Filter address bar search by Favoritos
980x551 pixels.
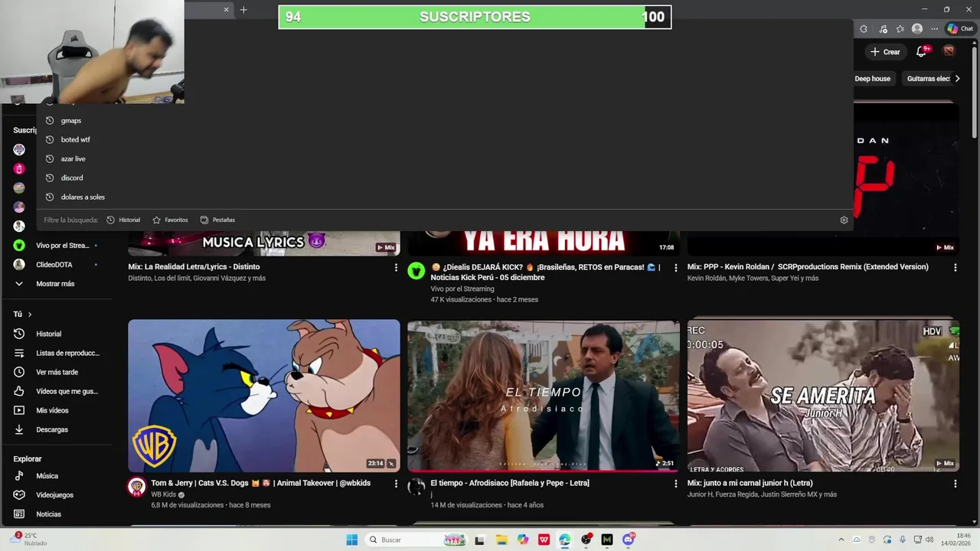[170, 220]
